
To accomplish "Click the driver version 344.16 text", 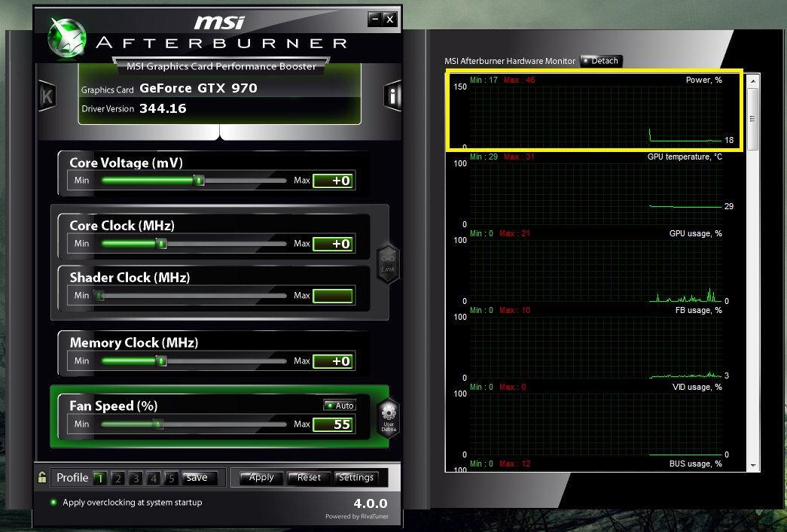I will (x=163, y=108).
